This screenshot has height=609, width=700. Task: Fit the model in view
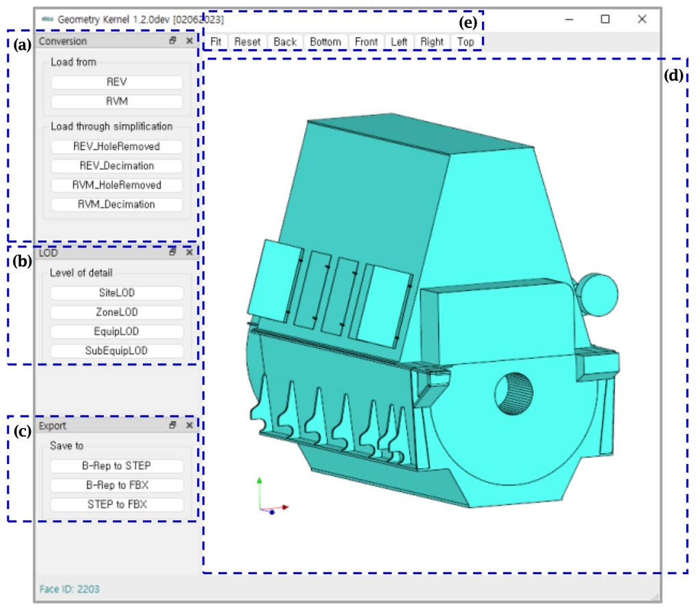click(215, 42)
